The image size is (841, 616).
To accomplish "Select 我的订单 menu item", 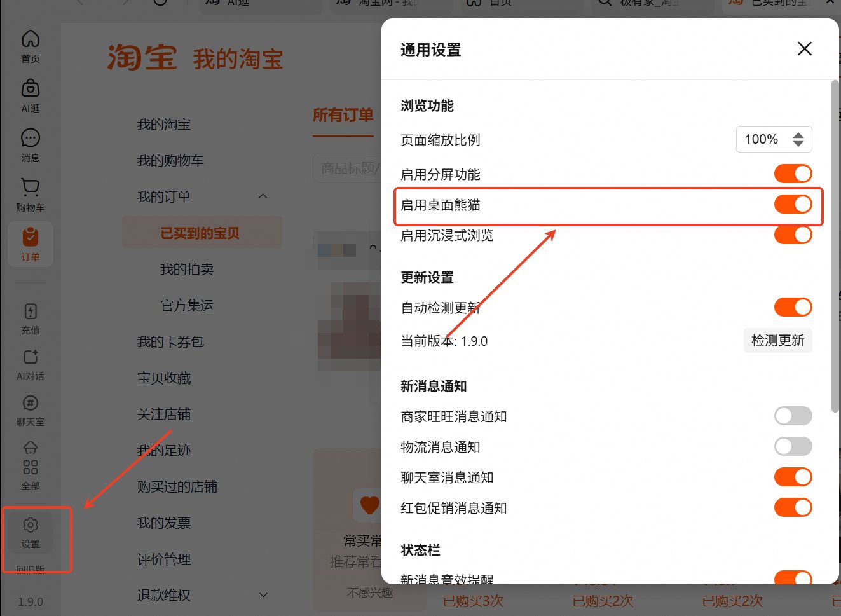I will click(x=164, y=197).
